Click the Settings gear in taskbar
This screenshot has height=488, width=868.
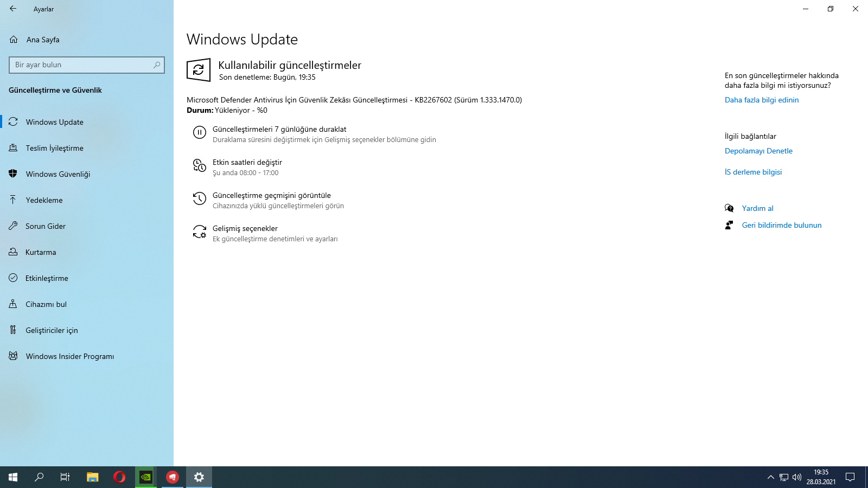point(199,477)
